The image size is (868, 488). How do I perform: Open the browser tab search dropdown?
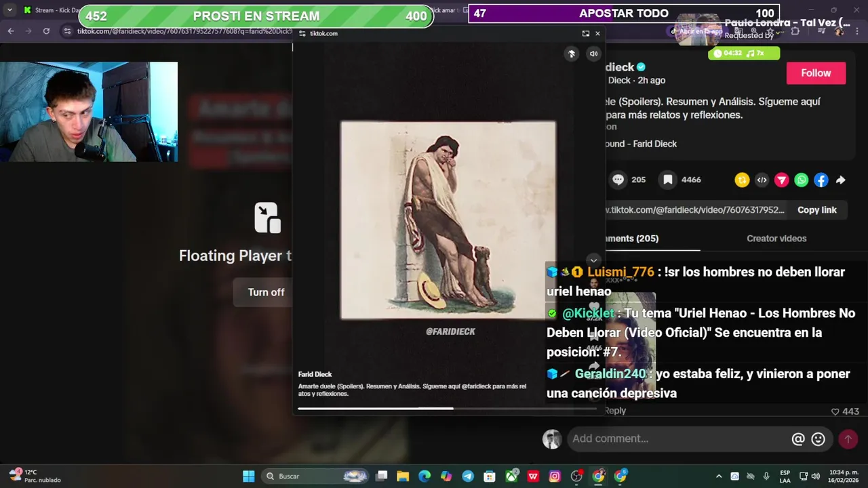tap(9, 10)
